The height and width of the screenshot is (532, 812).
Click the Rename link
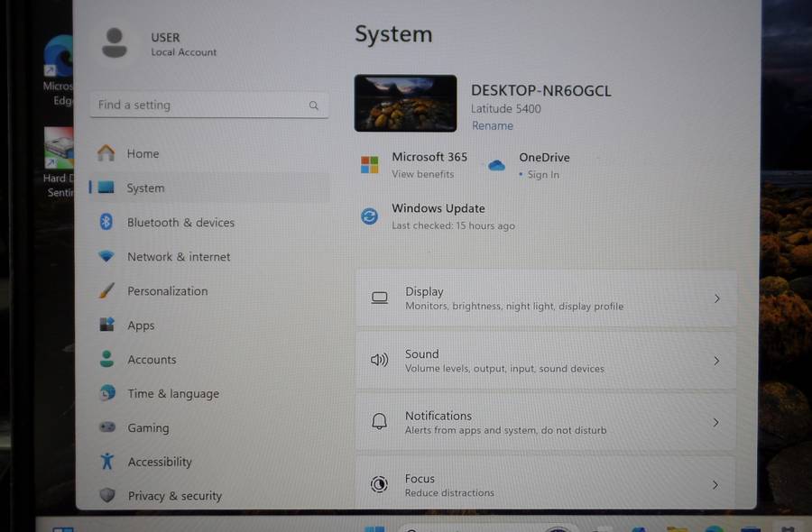(492, 125)
